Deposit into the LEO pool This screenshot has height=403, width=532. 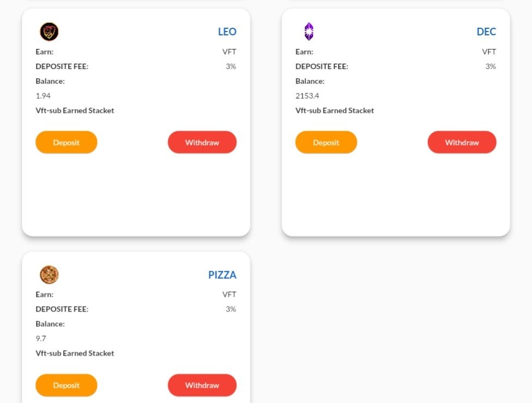click(x=66, y=142)
